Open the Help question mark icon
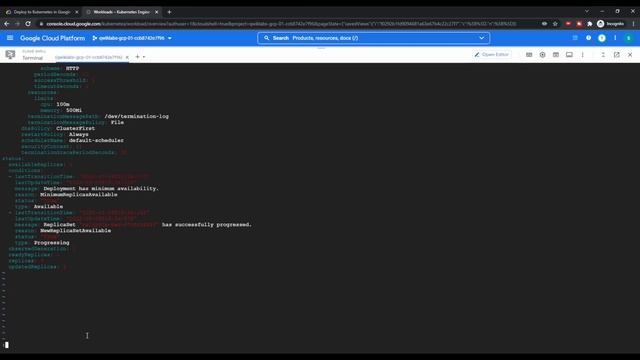Viewport: 640px width, 360px height. pos(588,38)
